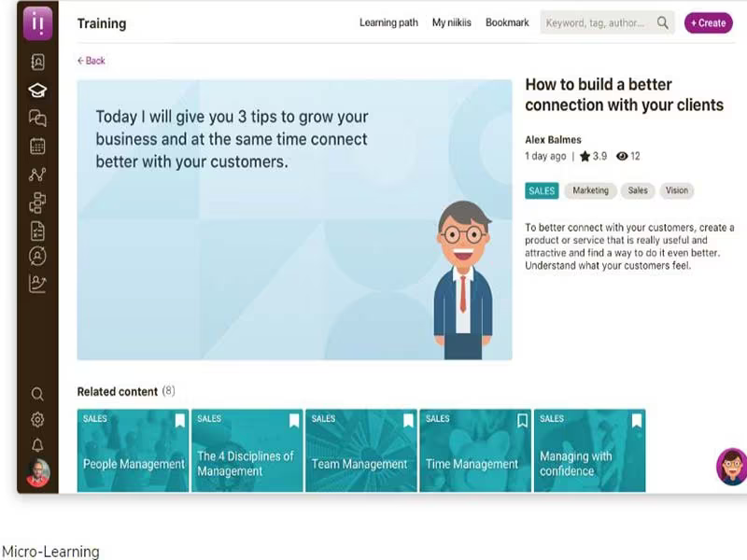Click the Back link
Screen dimensions: 747x560
tap(91, 61)
